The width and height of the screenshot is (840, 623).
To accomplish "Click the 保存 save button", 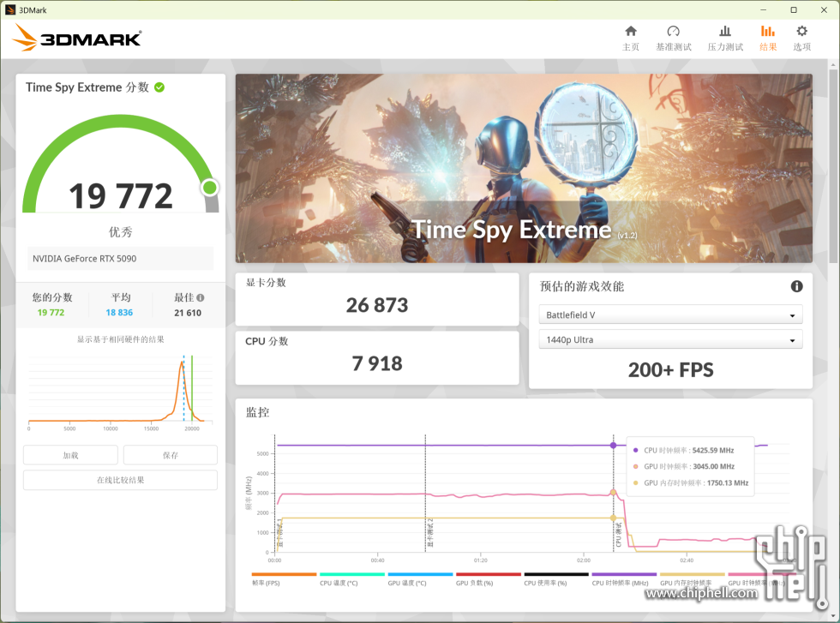I will point(171,455).
